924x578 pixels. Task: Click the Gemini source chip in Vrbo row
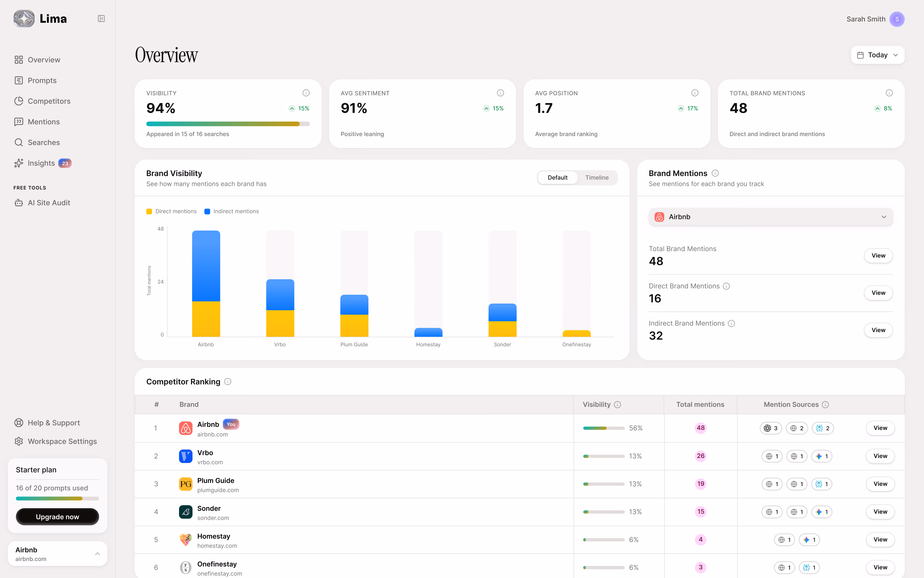click(822, 456)
